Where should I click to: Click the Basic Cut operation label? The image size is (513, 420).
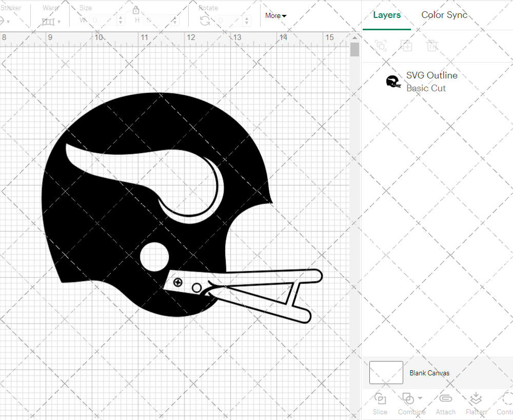426,88
